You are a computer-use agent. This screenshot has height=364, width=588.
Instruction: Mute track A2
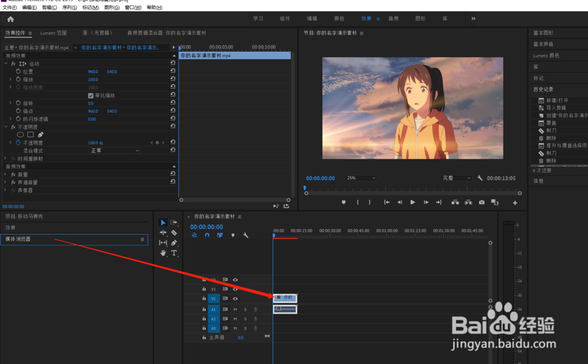pyautogui.click(x=235, y=319)
